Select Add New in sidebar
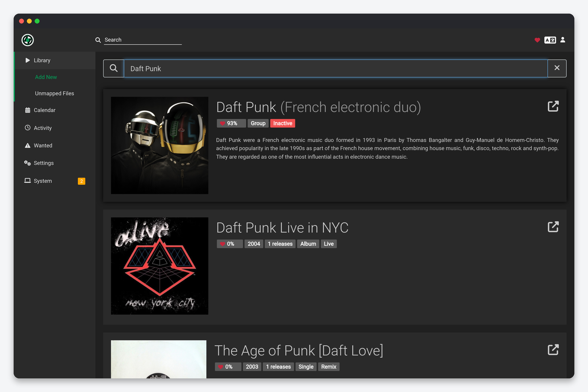Screen dimensions: 588x392 46,77
